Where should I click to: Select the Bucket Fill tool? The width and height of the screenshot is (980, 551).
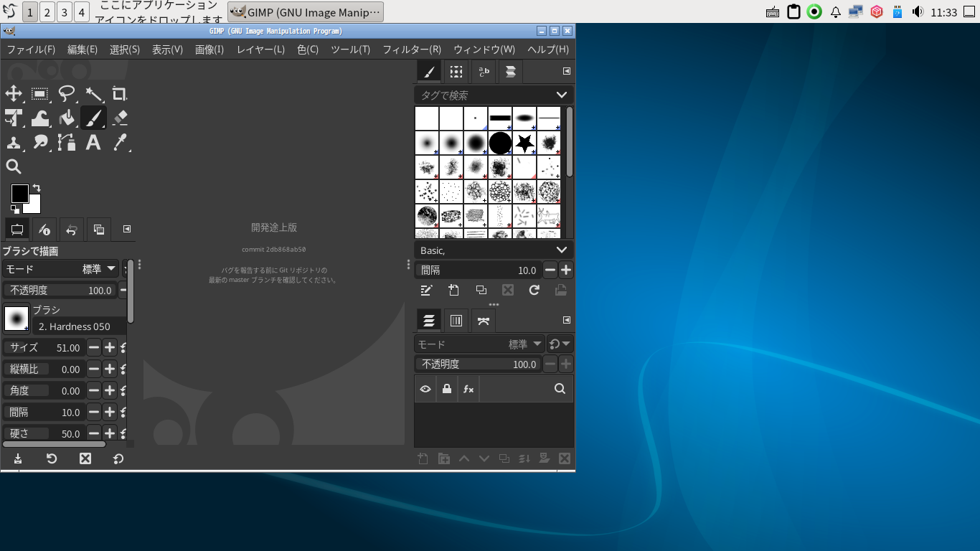(x=67, y=118)
